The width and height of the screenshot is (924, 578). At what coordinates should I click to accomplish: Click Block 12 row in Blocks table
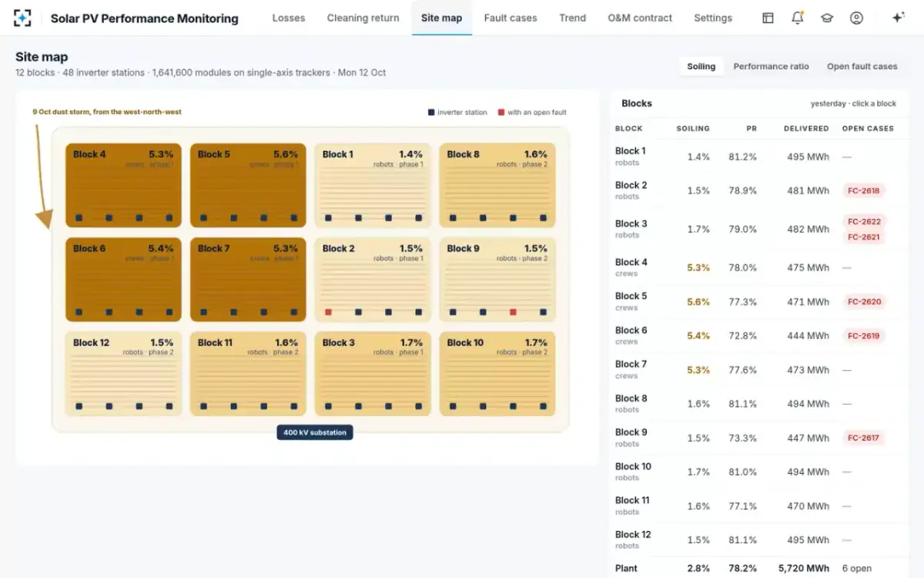coord(760,539)
